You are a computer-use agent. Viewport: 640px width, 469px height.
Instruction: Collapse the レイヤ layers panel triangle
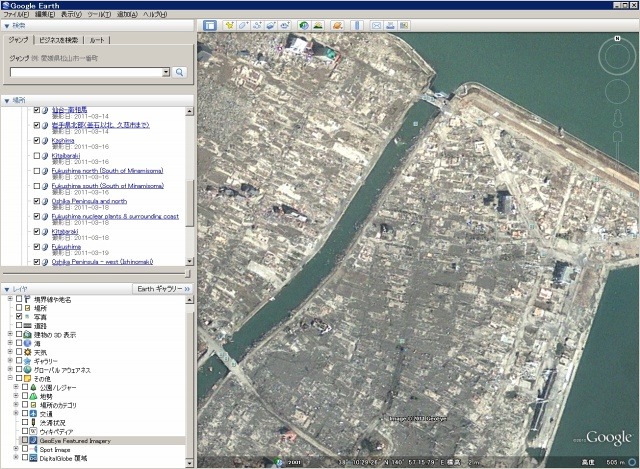6,289
